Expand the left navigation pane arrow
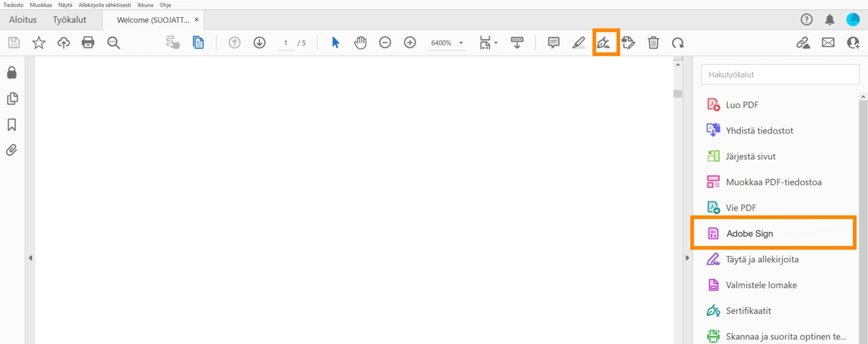 (x=30, y=258)
